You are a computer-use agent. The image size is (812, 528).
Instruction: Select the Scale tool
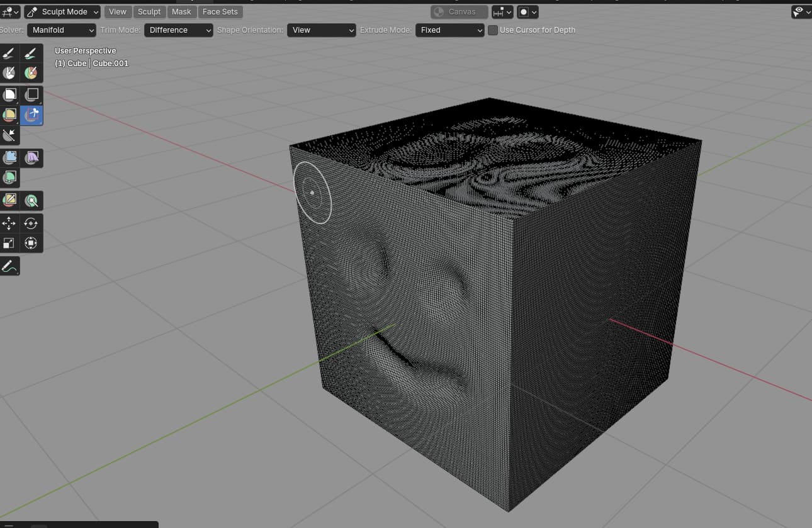pos(9,243)
